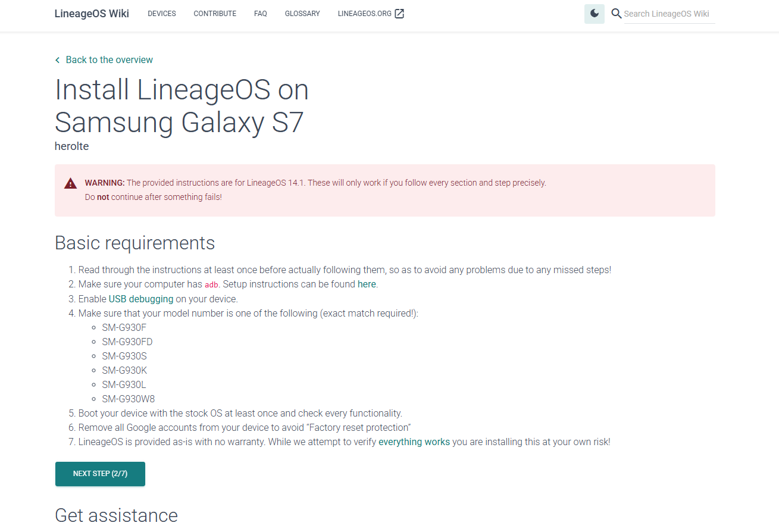Click the model number SM-G930FD
779x532 pixels.
[x=127, y=342]
